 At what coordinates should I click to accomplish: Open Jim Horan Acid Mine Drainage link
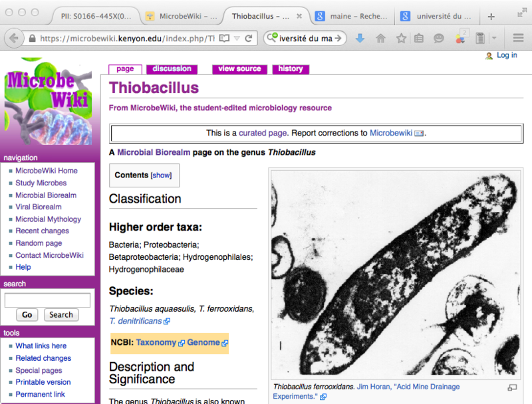coord(366,391)
